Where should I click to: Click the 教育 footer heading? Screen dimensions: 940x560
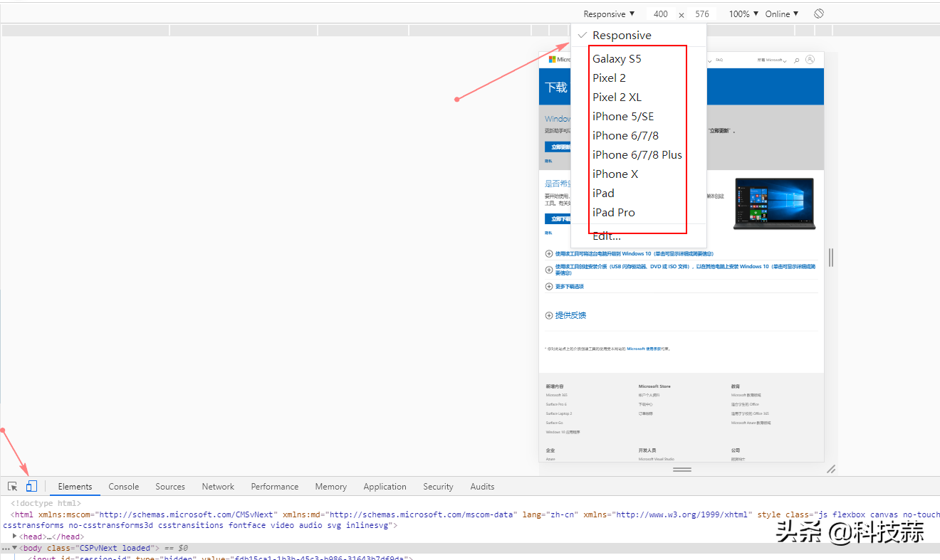735,386
